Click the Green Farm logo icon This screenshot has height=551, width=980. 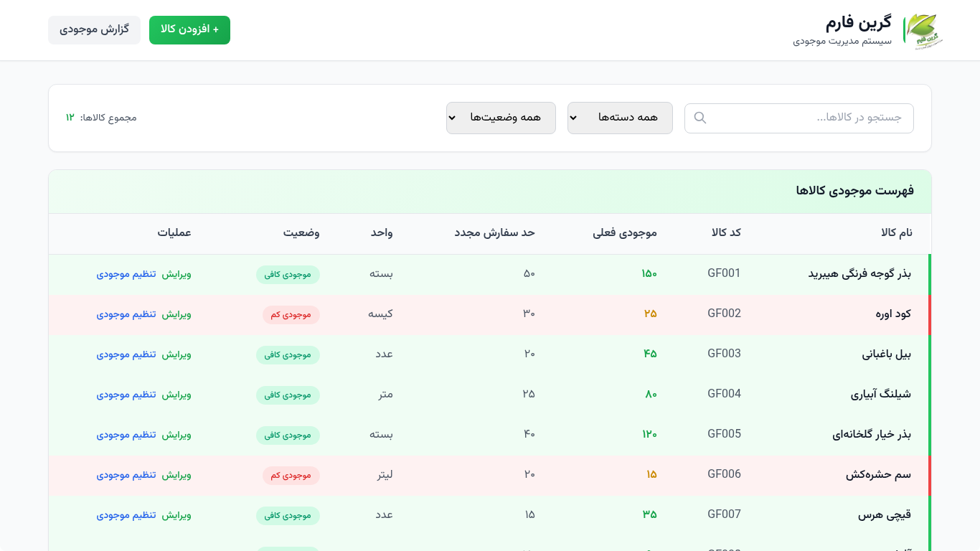coord(923,30)
